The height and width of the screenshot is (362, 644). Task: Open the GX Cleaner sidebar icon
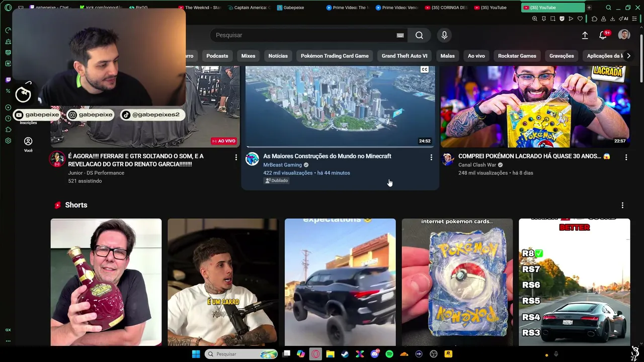coord(8,41)
